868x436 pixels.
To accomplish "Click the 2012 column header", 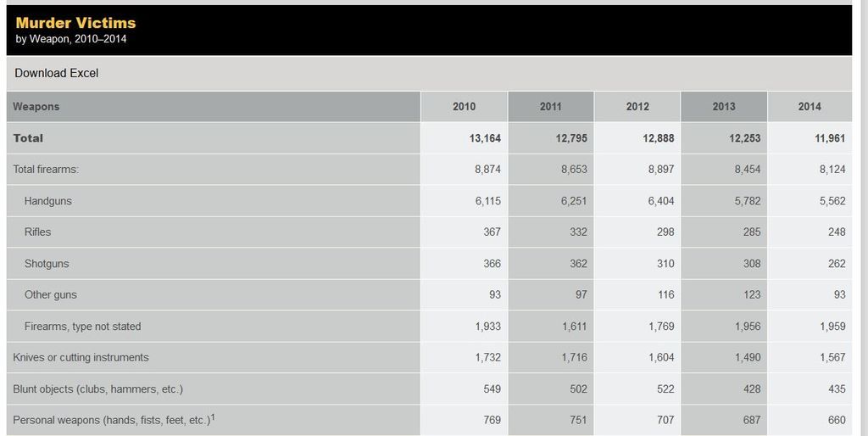I will click(x=637, y=107).
